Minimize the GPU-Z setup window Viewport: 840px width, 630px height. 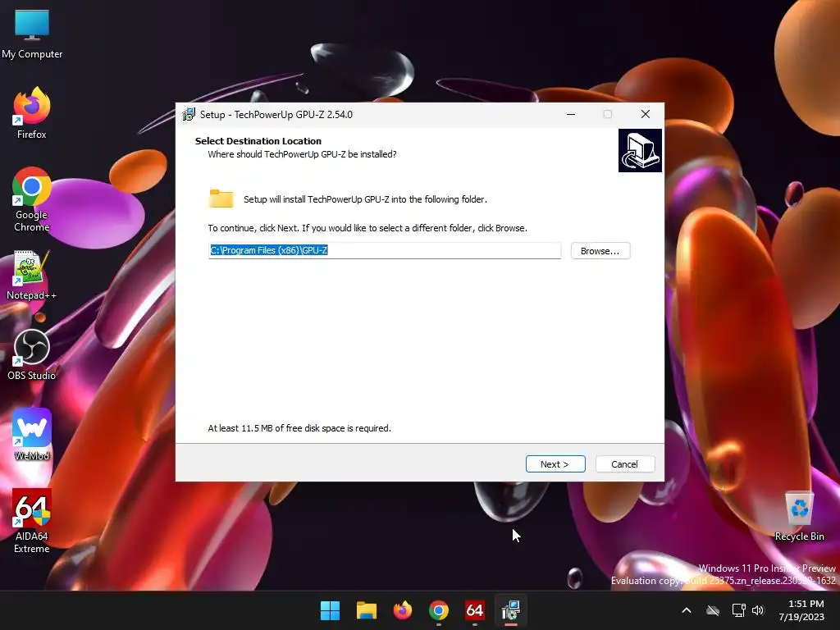point(571,114)
